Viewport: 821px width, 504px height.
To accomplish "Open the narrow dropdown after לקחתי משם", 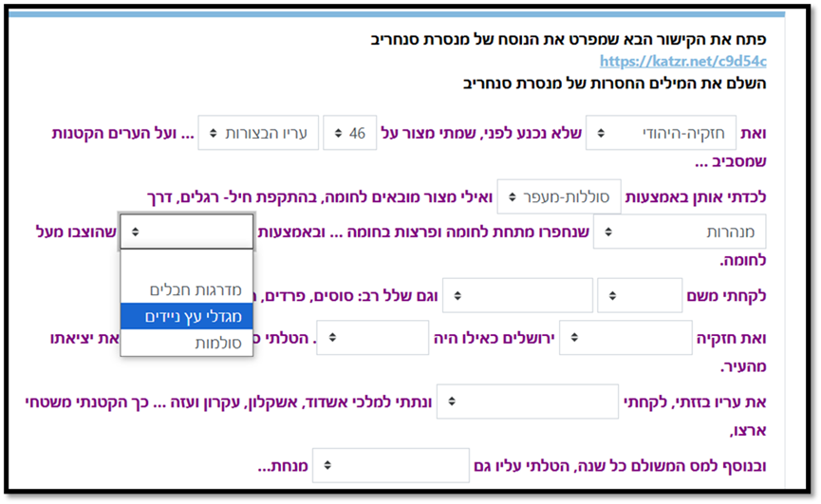I will pos(640,296).
